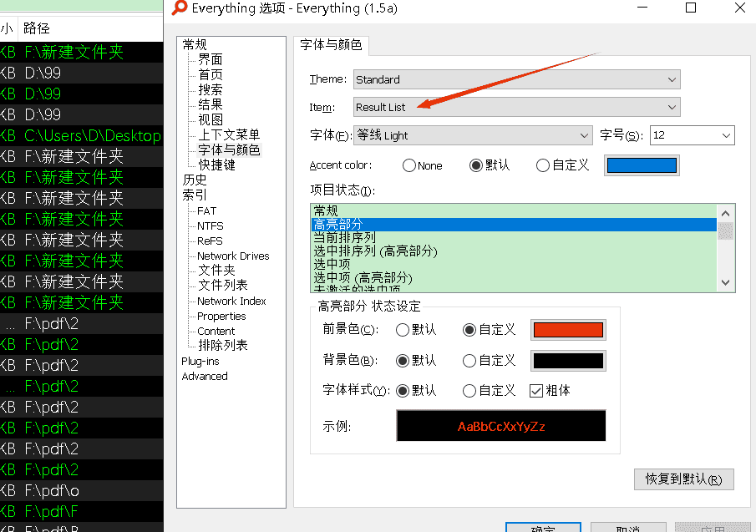Viewport: 756px width, 532px height.
Task: Expand the Item dropdown showing Result List
Action: click(x=516, y=107)
